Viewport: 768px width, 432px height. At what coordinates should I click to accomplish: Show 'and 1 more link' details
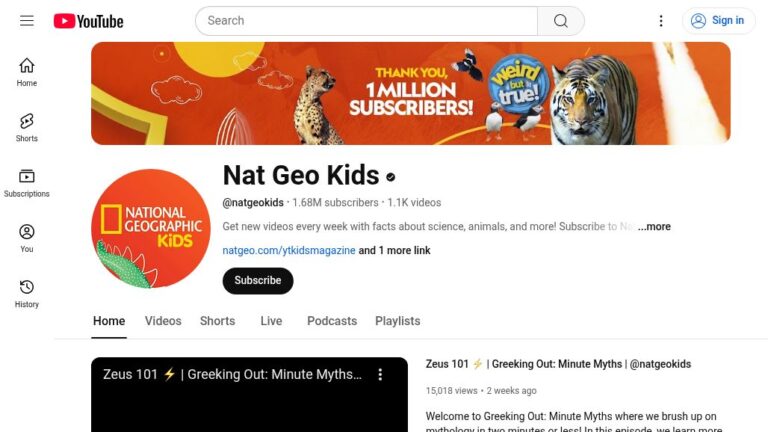click(394, 250)
